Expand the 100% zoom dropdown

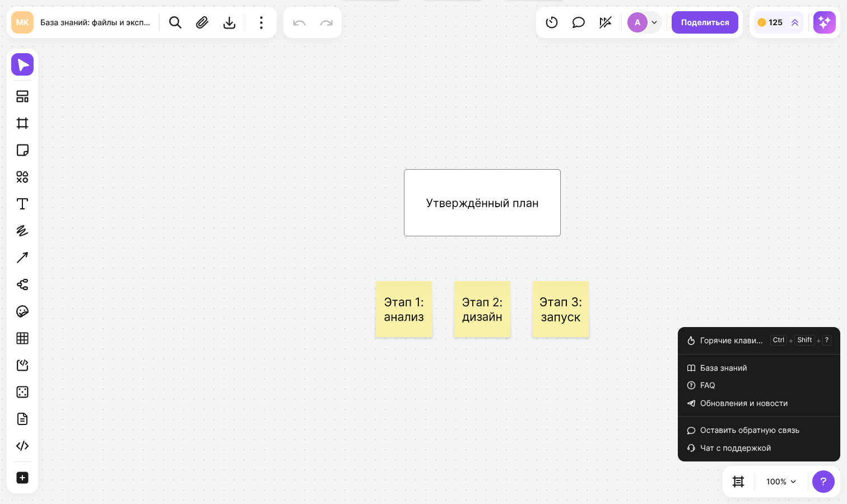[x=781, y=482]
